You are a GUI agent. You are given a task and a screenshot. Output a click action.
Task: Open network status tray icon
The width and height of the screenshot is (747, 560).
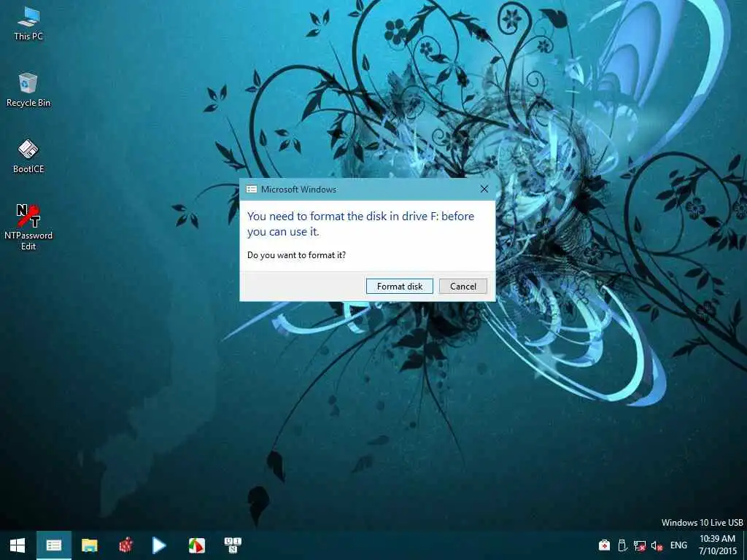tap(639, 545)
